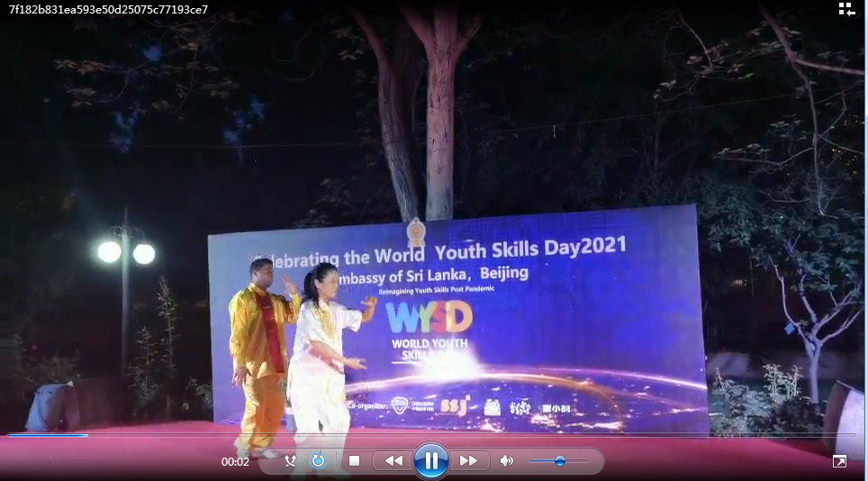868x481 pixels.
Task: Click the video title text at top left
Action: pos(108,9)
